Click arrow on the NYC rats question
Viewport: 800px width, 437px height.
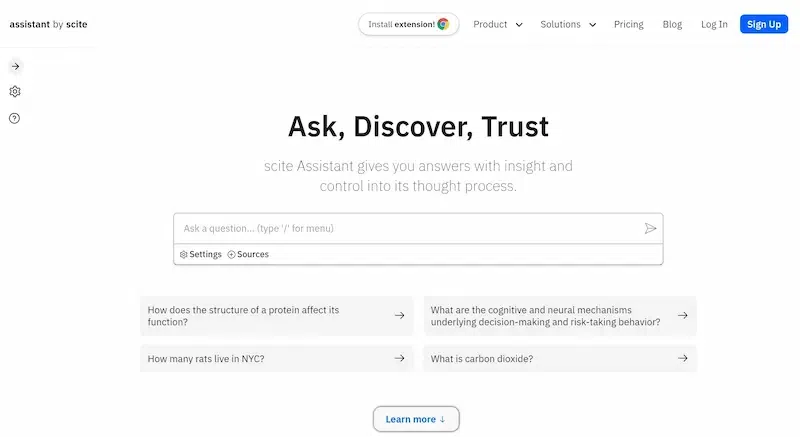(x=399, y=358)
